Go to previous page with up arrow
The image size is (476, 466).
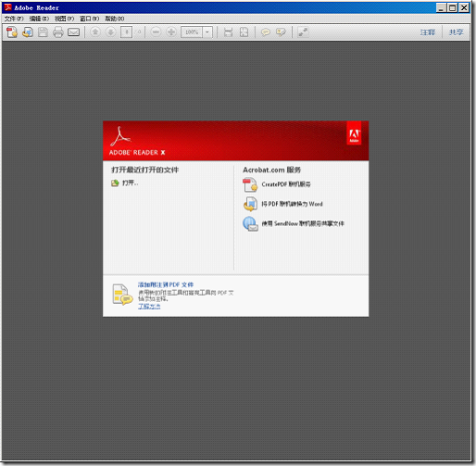coord(95,31)
